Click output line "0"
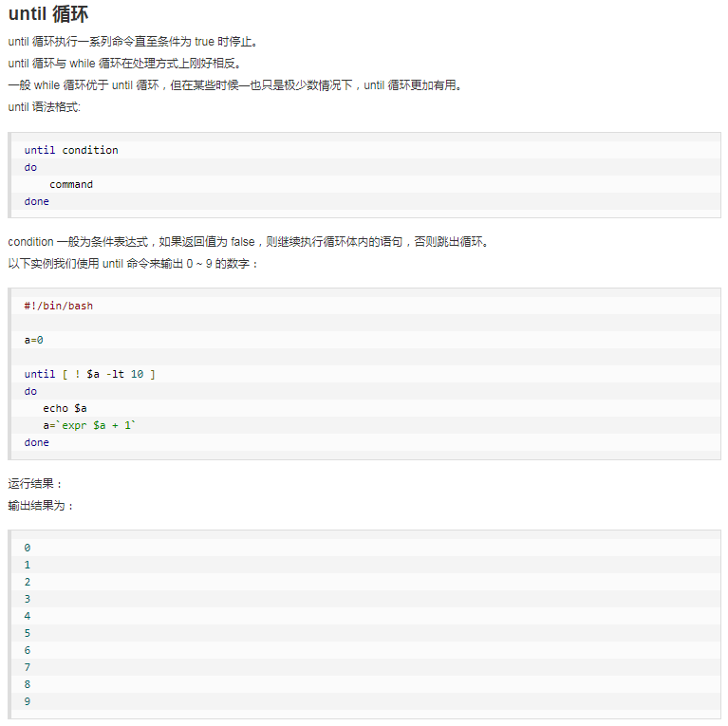728x726 pixels. [x=28, y=548]
